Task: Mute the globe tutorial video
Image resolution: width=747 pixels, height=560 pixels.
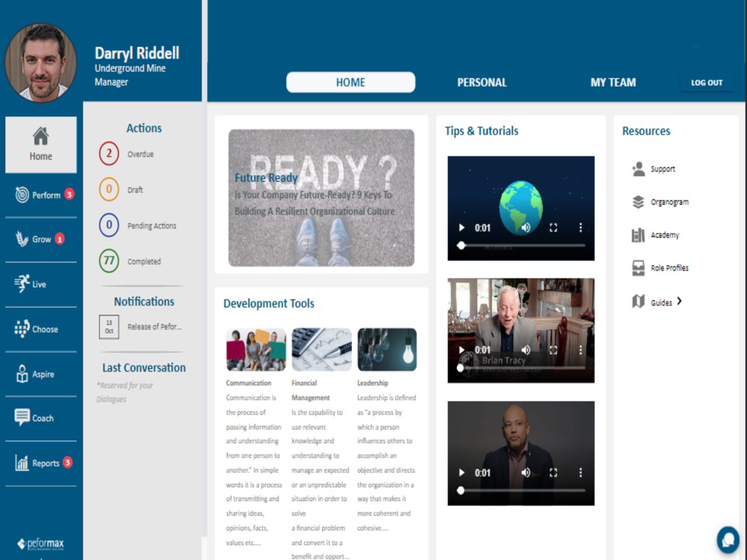Action: (x=525, y=228)
